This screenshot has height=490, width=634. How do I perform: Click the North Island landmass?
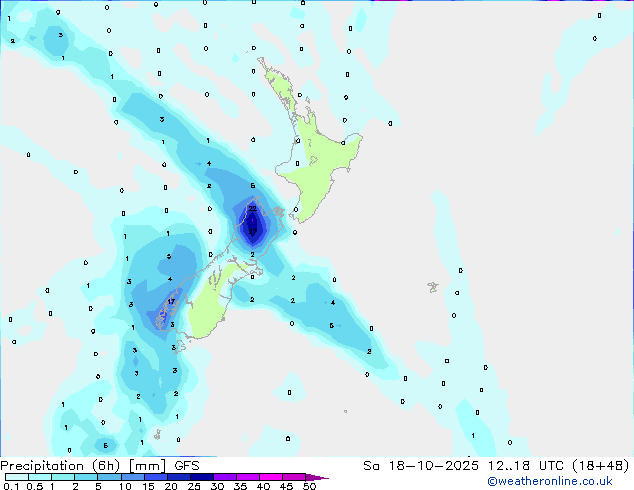[321, 162]
